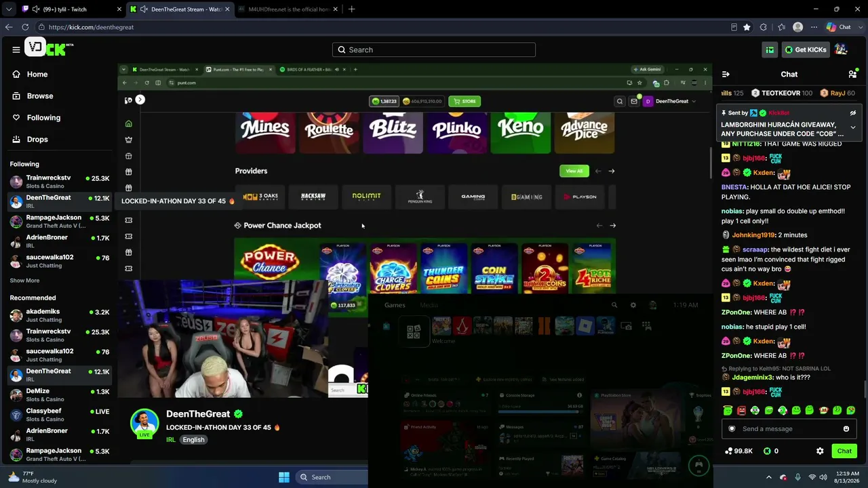View site information lock icon
This screenshot has height=488, width=868.
pos(41,27)
